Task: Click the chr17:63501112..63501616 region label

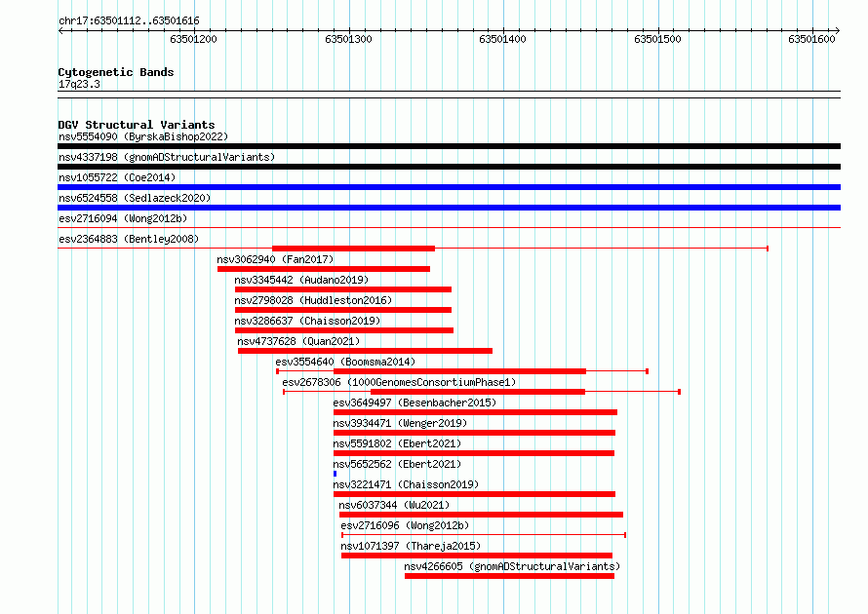Action: (x=129, y=20)
